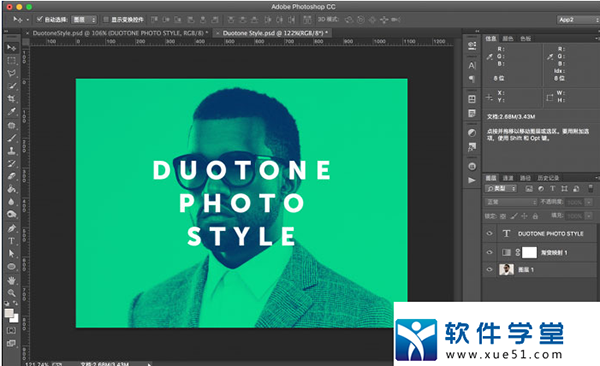Switch to the 路径 panel tab
The height and width of the screenshot is (366, 600).
(x=525, y=178)
